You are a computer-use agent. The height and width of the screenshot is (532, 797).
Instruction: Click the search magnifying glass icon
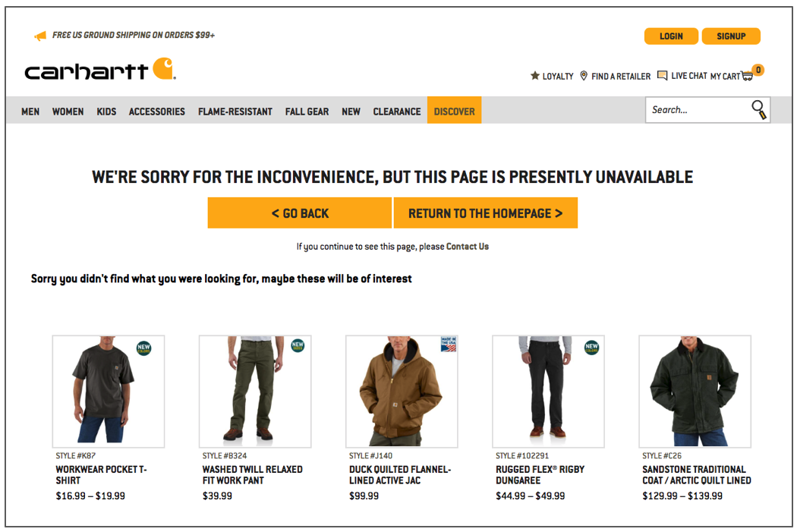pos(758,109)
